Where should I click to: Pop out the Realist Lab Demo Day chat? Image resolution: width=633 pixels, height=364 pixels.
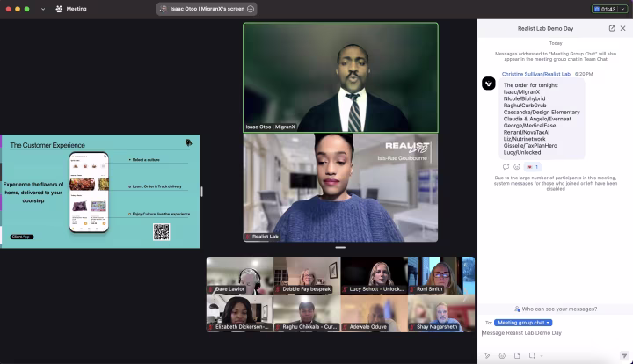612,28
